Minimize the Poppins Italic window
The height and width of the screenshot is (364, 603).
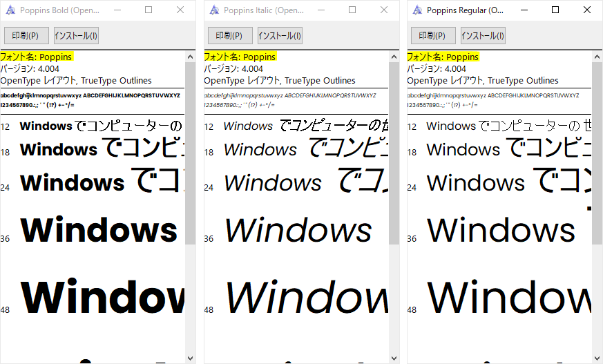321,10
